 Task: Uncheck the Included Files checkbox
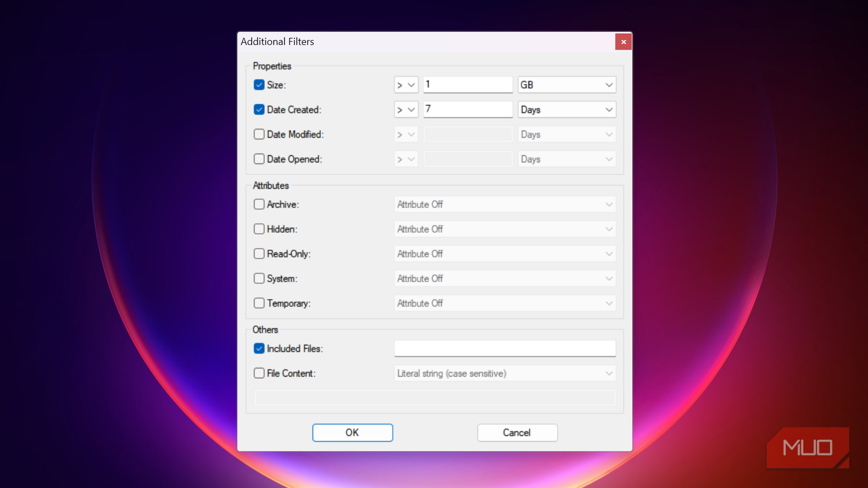[x=259, y=349]
